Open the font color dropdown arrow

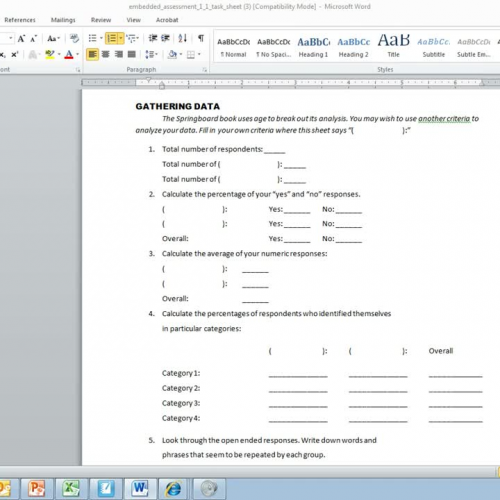pyautogui.click(x=78, y=54)
